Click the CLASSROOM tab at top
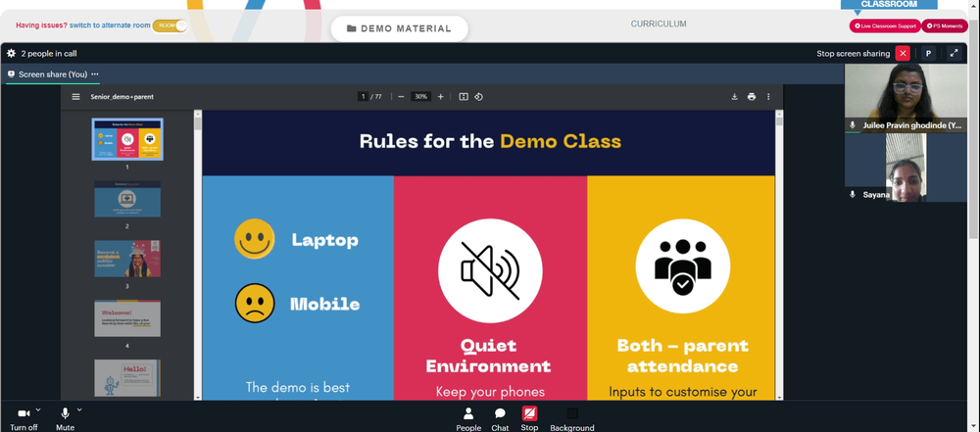Viewport: 980px width, 432px height. click(x=889, y=4)
